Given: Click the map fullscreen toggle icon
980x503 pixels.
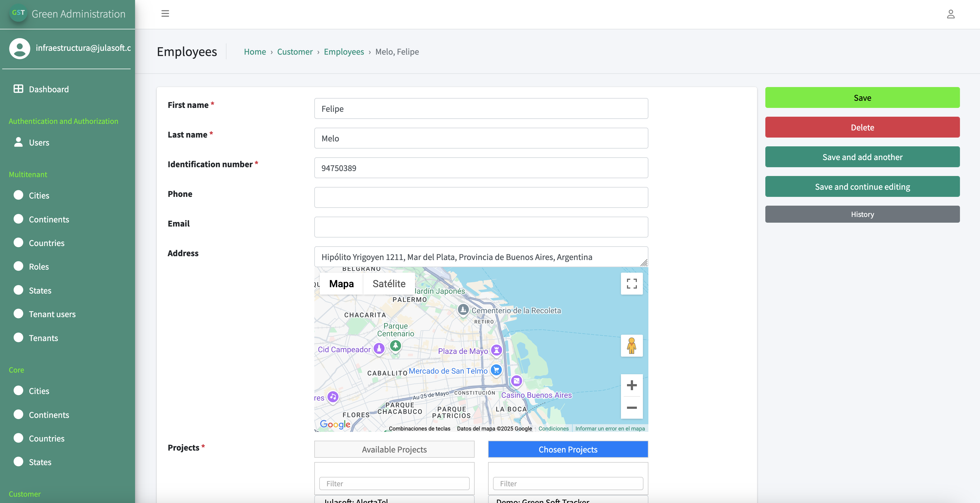Looking at the screenshot, I should [632, 283].
